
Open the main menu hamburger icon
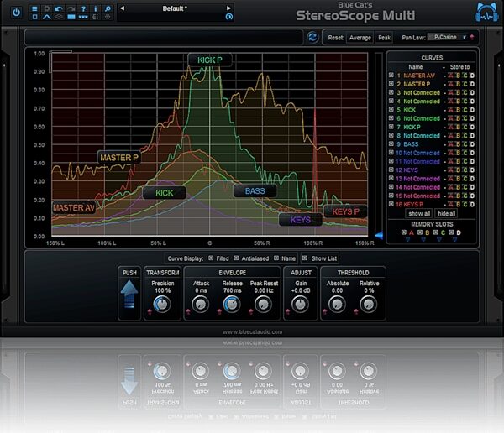click(x=34, y=8)
